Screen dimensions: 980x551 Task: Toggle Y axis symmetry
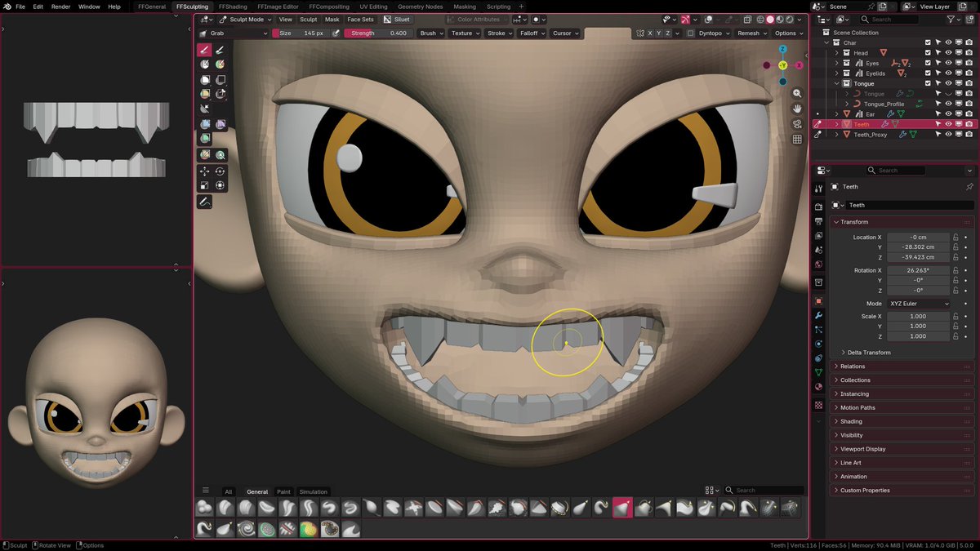pos(659,33)
